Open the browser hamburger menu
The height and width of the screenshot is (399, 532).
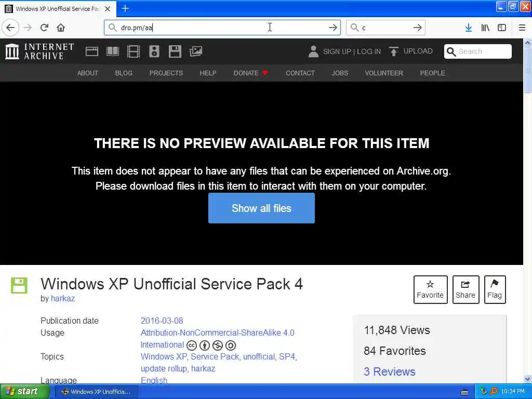[x=522, y=28]
